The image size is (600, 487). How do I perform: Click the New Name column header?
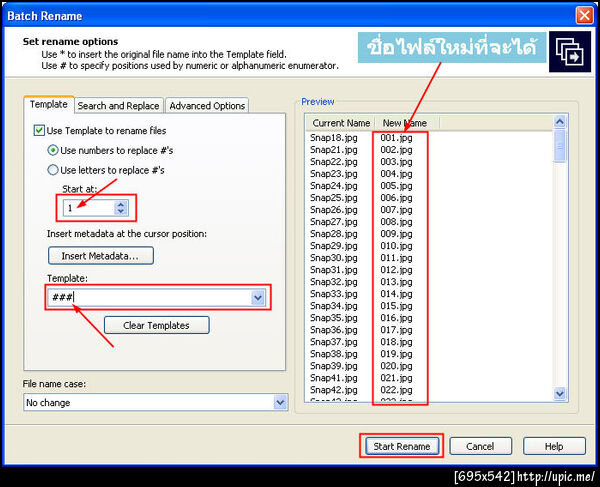click(x=405, y=123)
